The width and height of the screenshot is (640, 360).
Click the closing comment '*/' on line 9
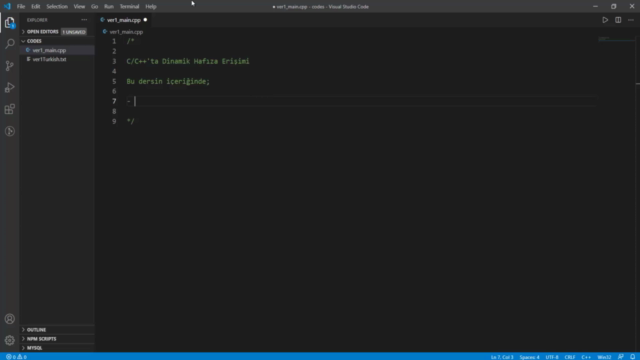click(130, 121)
